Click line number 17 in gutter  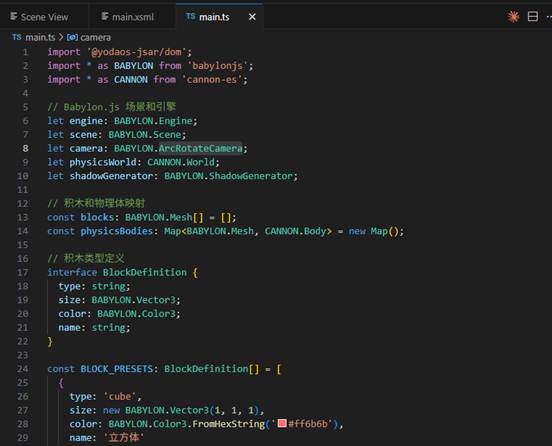[x=23, y=272]
